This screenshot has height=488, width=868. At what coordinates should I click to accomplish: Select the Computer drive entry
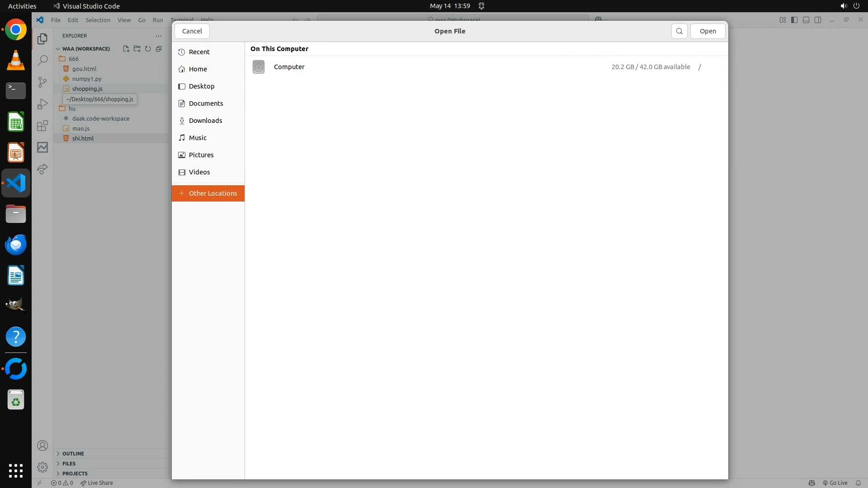[x=289, y=67]
